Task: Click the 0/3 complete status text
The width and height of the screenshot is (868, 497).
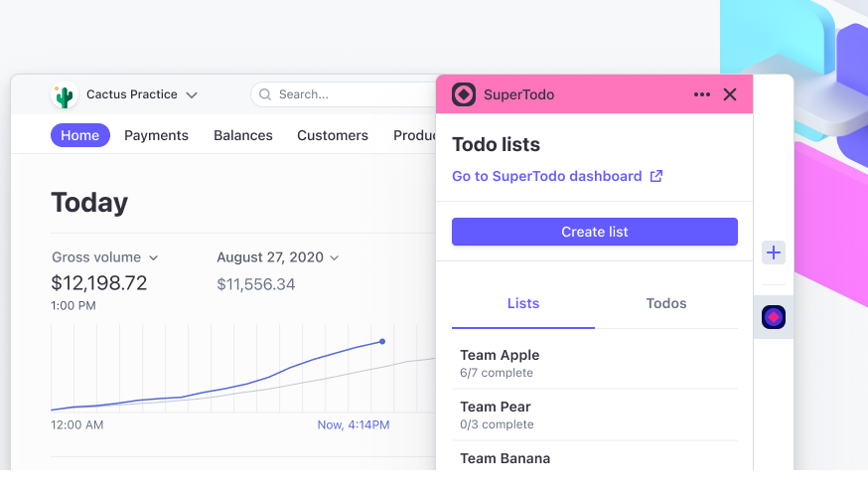Action: (x=498, y=424)
